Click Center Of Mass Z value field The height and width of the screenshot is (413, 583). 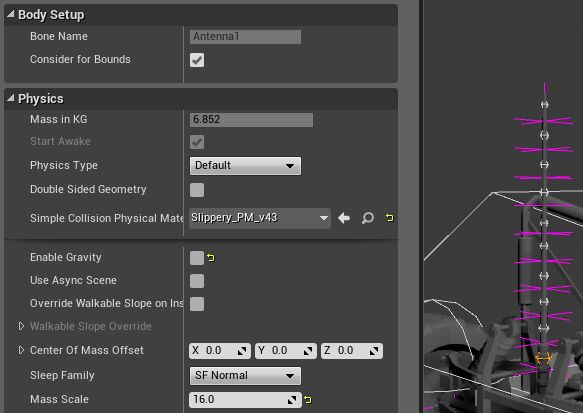click(x=352, y=351)
